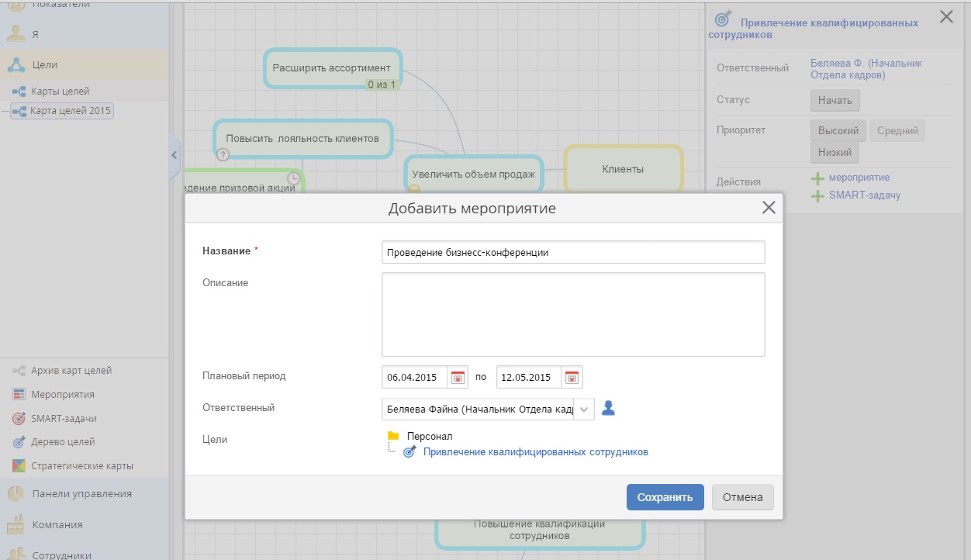The image size is (971, 560).
Task: Click the plus icon next to SMART-задачу
Action: [817, 196]
